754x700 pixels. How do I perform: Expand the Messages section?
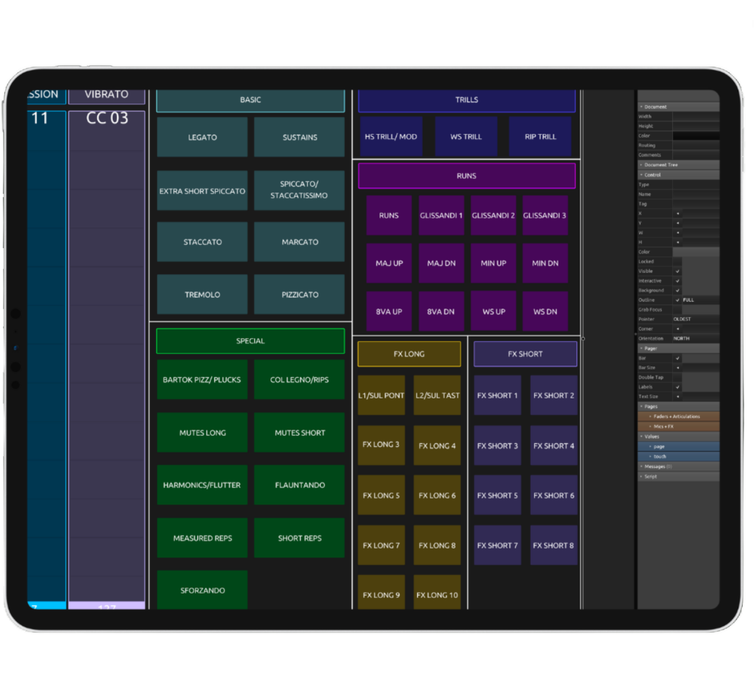click(678, 467)
